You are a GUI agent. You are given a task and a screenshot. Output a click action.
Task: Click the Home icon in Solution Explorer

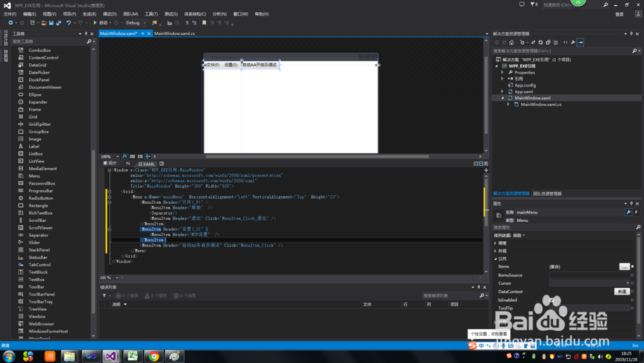(x=511, y=43)
